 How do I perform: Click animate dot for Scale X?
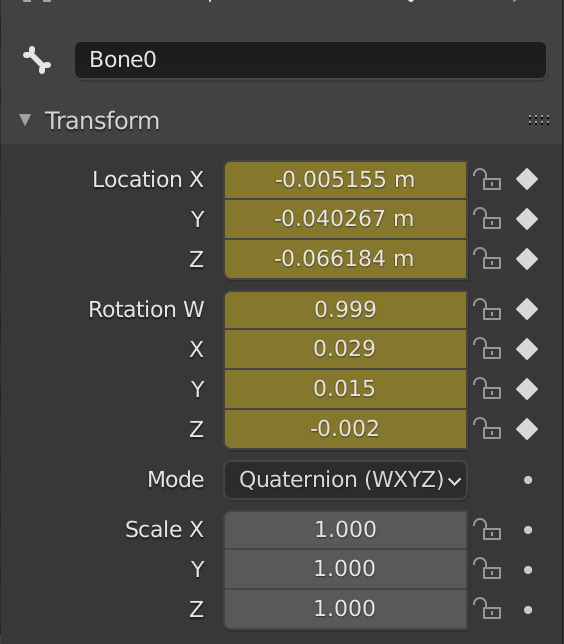click(528, 530)
